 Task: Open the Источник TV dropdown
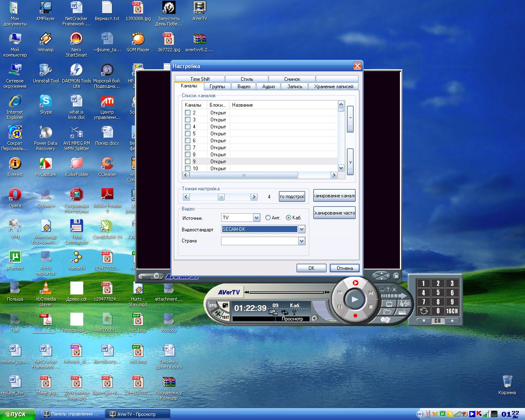(x=256, y=218)
